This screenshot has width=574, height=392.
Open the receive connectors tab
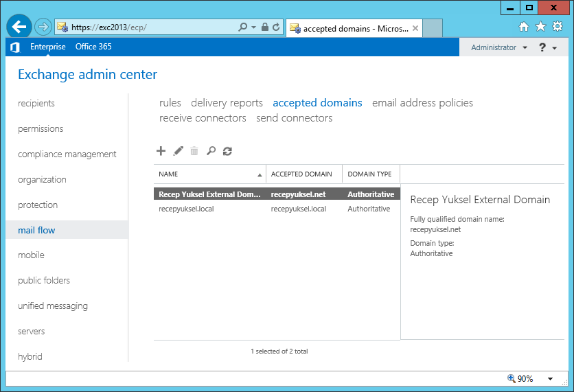coord(203,118)
